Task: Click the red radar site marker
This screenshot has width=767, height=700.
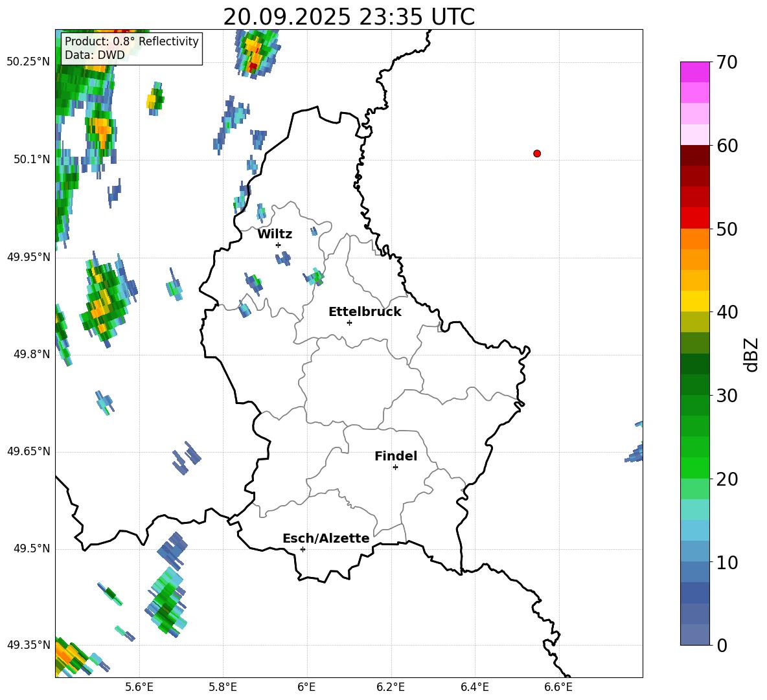Action: (x=537, y=153)
